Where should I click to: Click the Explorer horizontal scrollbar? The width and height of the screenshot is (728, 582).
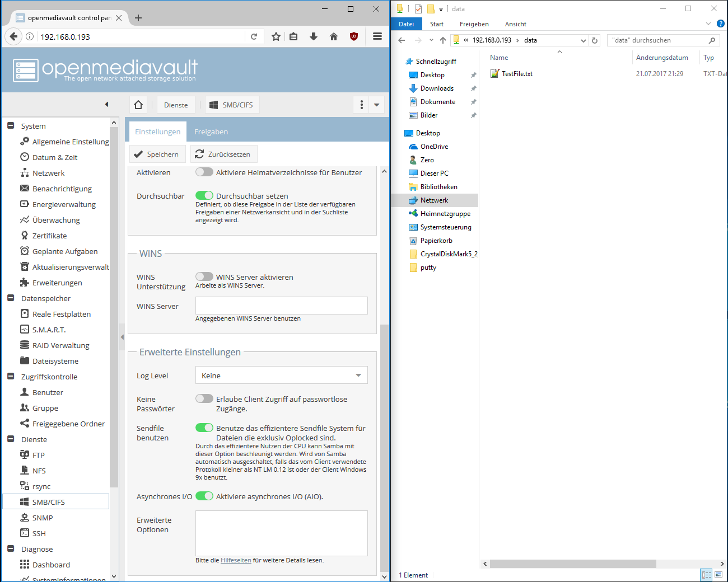coord(573,564)
